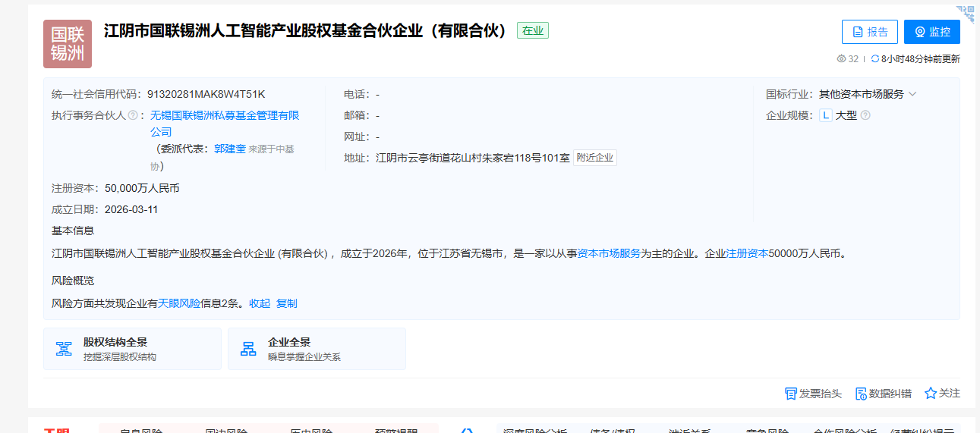This screenshot has height=433, width=980.
Task: Click the eye view-count icon
Action: click(841, 59)
